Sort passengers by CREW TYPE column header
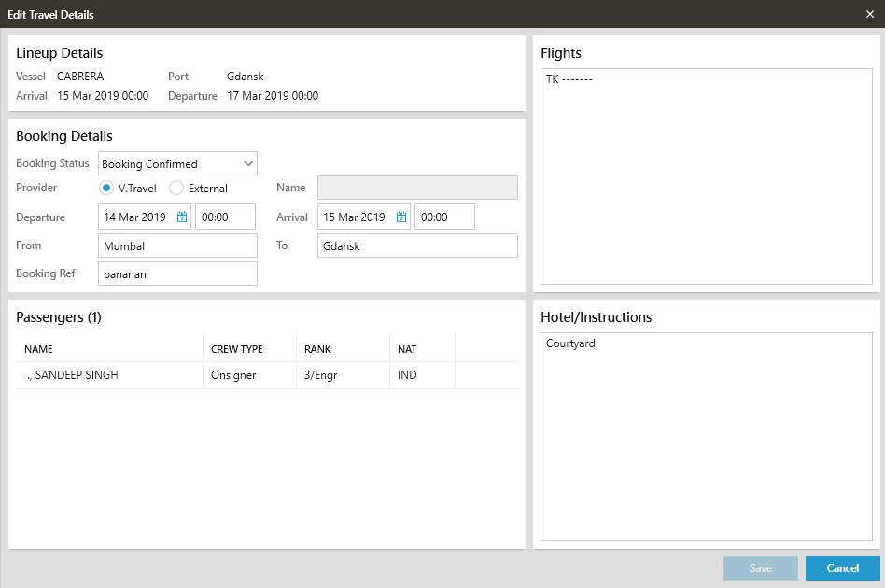This screenshot has height=588, width=885. (x=237, y=349)
